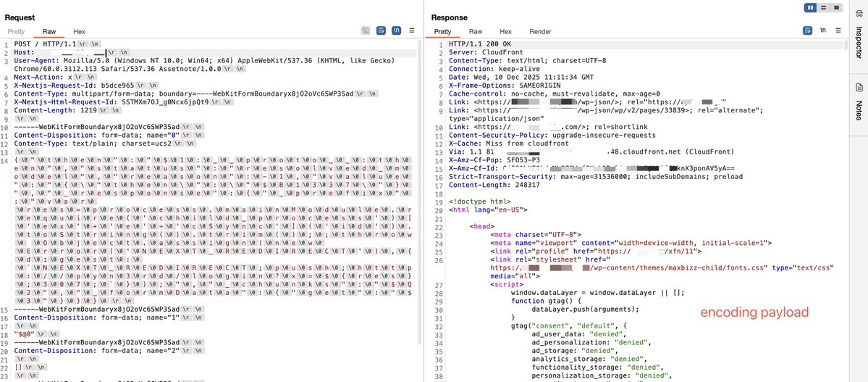
Task: Click the meta viewport tag line
Action: (631, 243)
